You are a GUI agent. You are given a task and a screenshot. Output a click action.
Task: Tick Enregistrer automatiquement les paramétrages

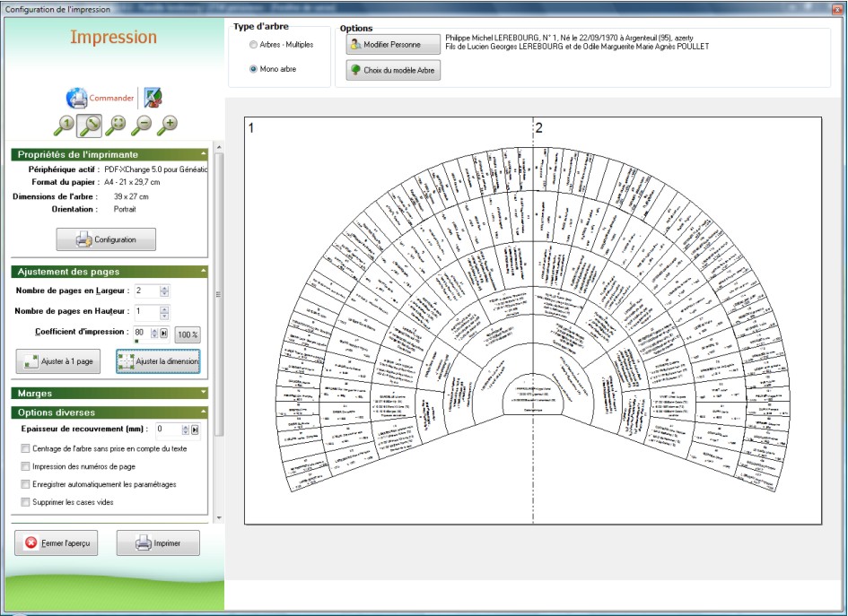25,484
